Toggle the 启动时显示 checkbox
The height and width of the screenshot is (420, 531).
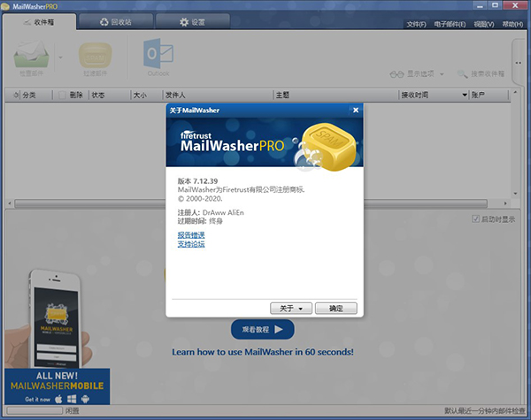click(475, 218)
